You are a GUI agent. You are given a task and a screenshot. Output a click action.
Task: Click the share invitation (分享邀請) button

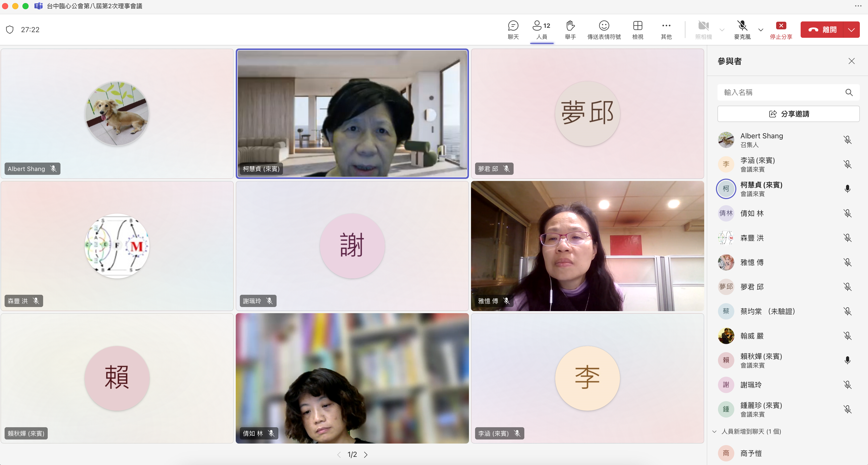[x=788, y=114]
